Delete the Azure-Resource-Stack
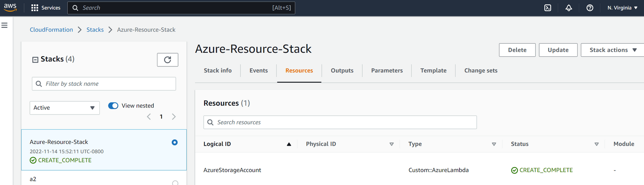Viewport: 644px width, 185px height. point(517,50)
